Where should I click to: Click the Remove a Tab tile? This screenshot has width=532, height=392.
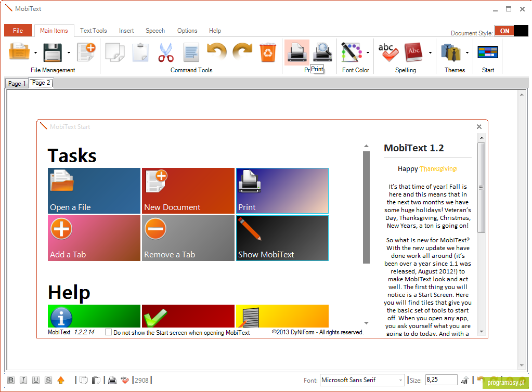(x=188, y=238)
